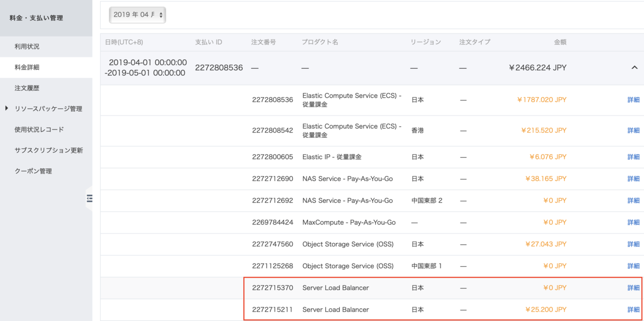Click total amount ¥2466.224 JPY
Image resolution: width=644 pixels, height=321 pixels.
(x=538, y=68)
